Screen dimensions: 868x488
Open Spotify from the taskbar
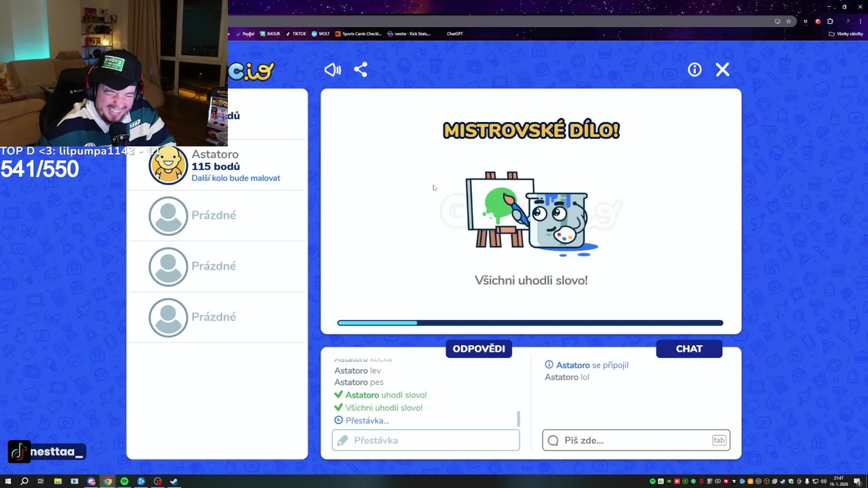pyautogui.click(x=124, y=481)
